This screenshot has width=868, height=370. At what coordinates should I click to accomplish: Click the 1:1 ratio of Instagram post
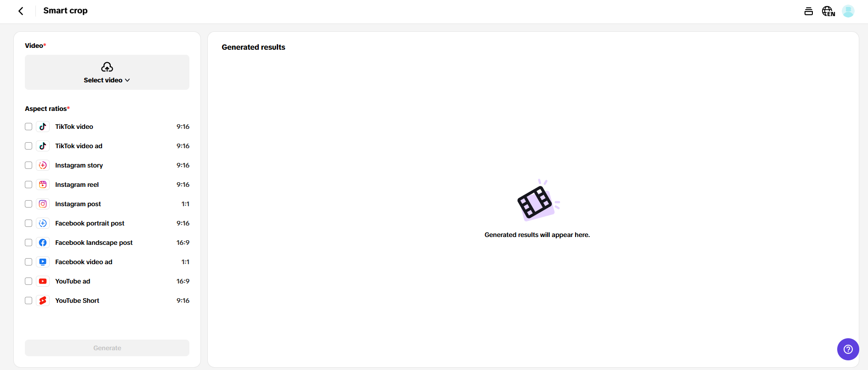185,204
